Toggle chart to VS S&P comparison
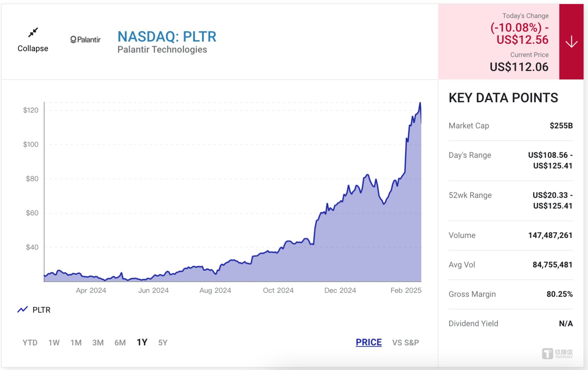 click(x=405, y=343)
